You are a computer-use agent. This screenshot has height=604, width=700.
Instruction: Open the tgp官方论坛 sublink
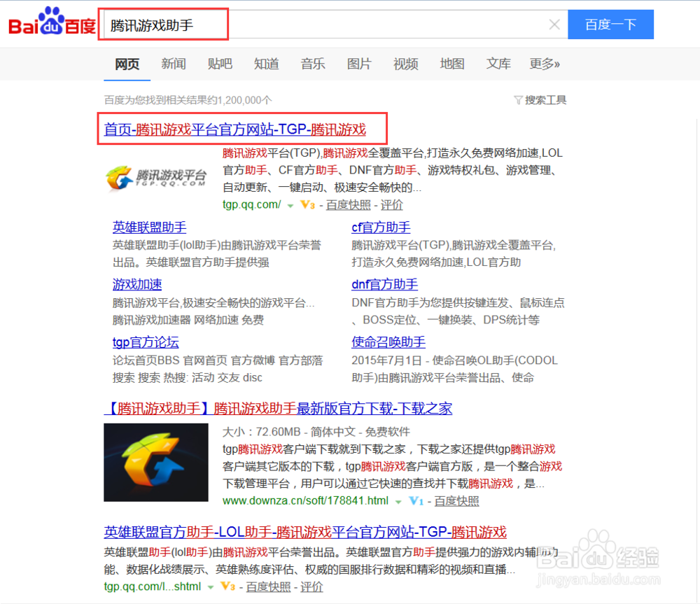click(146, 342)
